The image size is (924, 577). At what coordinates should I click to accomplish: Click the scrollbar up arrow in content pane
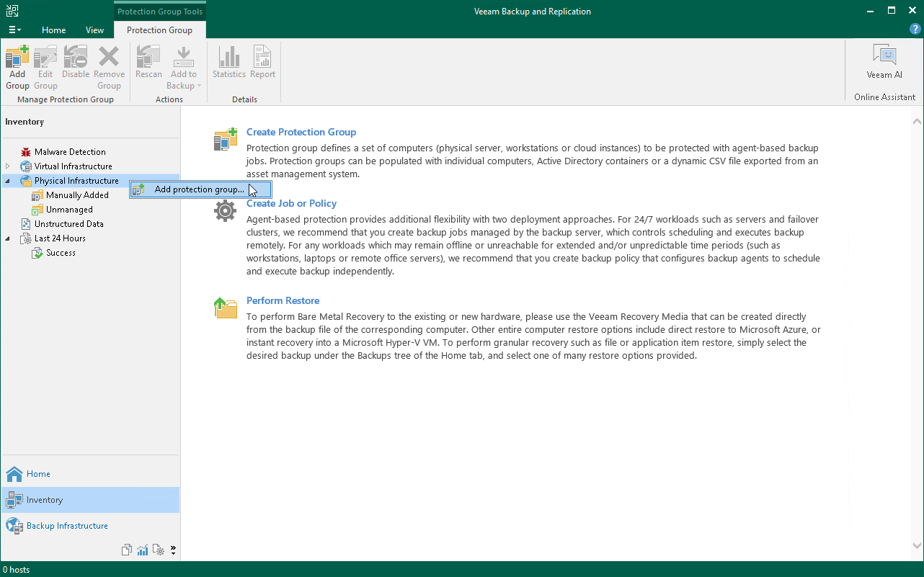(x=917, y=121)
